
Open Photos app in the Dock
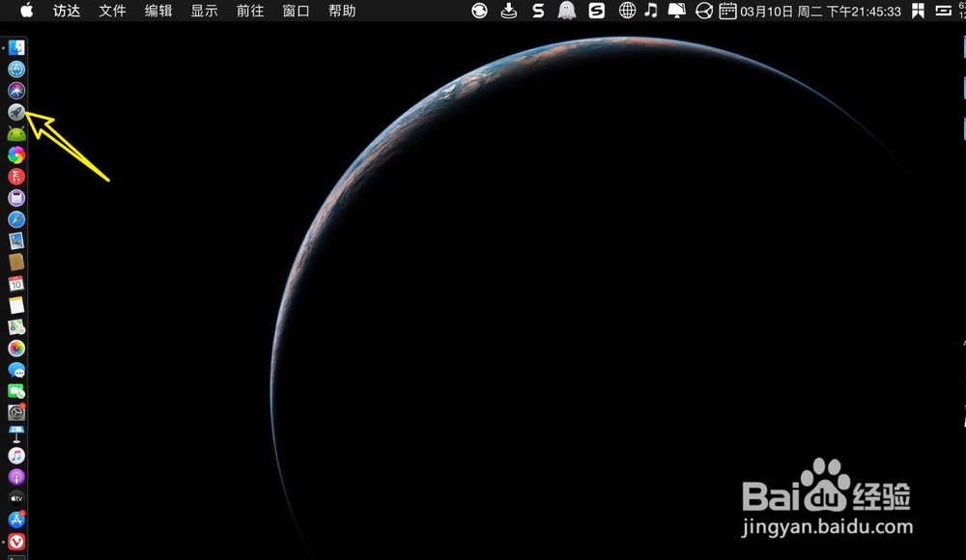click(x=16, y=349)
